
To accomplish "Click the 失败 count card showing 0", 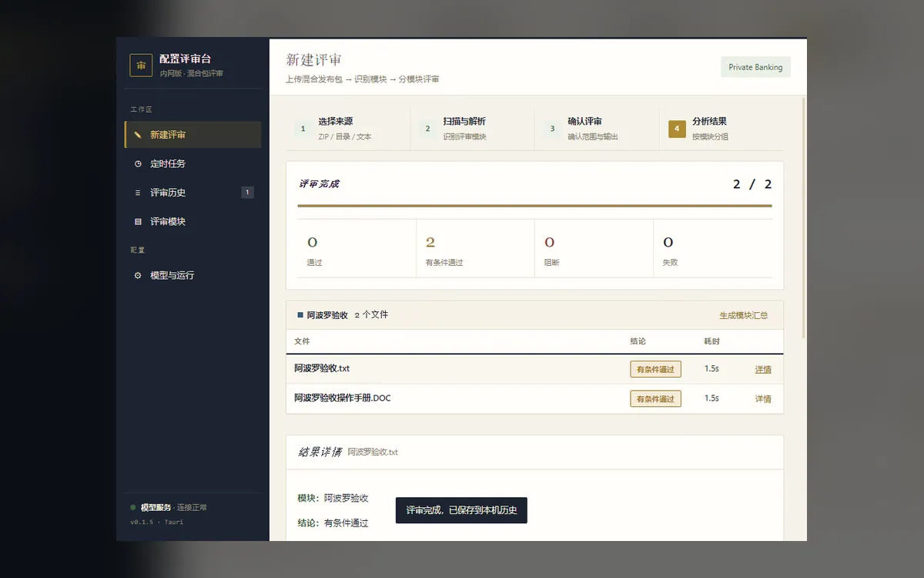I will (713, 249).
